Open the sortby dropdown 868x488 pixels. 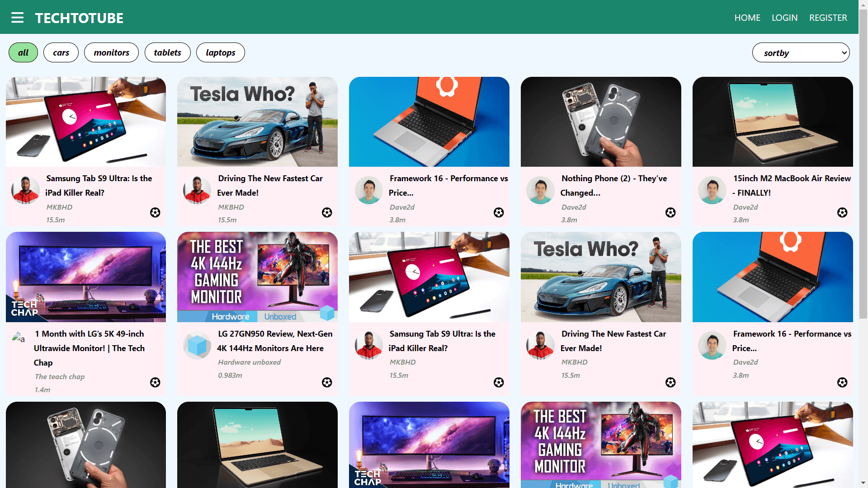coord(801,52)
